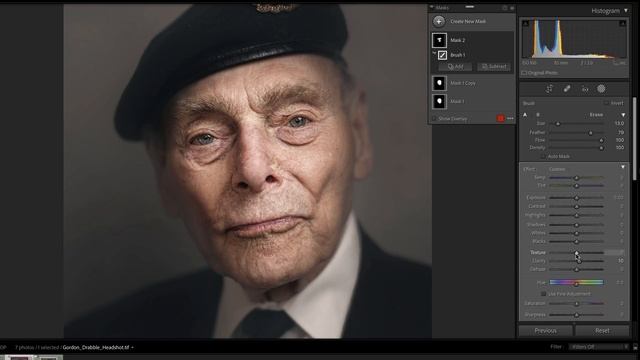
Task: Click the Reset button
Action: 602,331
